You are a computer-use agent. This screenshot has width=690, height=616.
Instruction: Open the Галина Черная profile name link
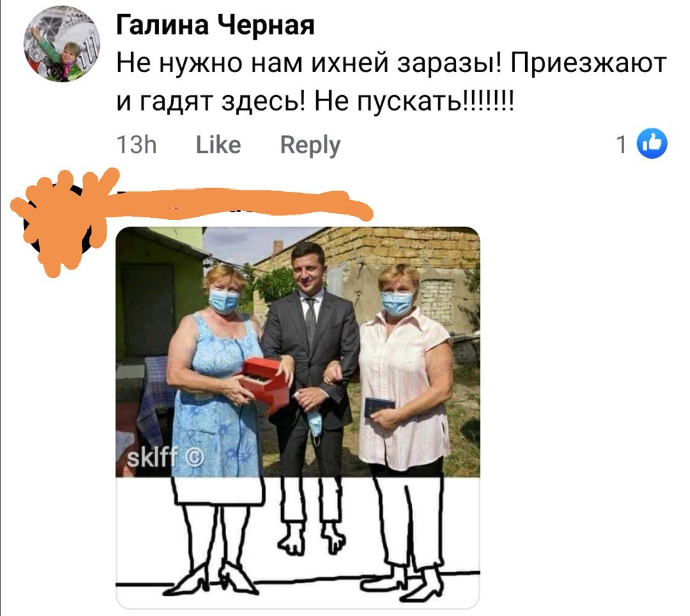pos(215,25)
